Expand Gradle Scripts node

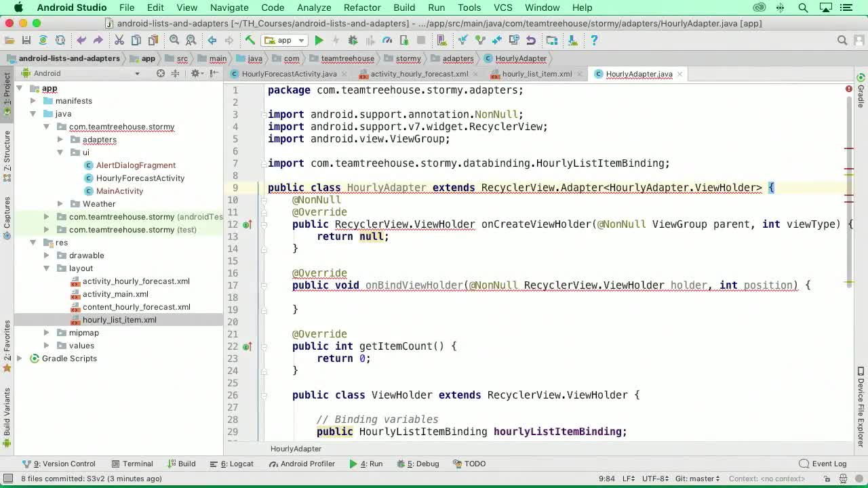pyautogui.click(x=19, y=359)
